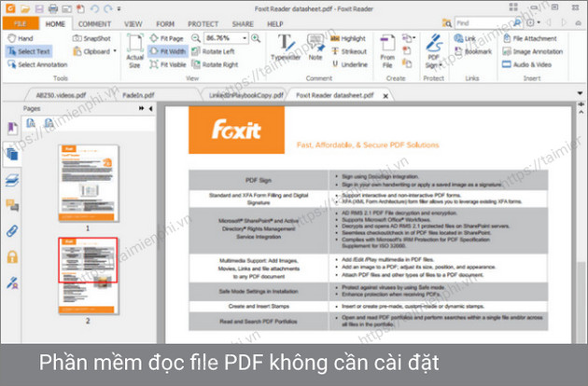Switch to the PROTECT ribbon tab

[x=203, y=24]
